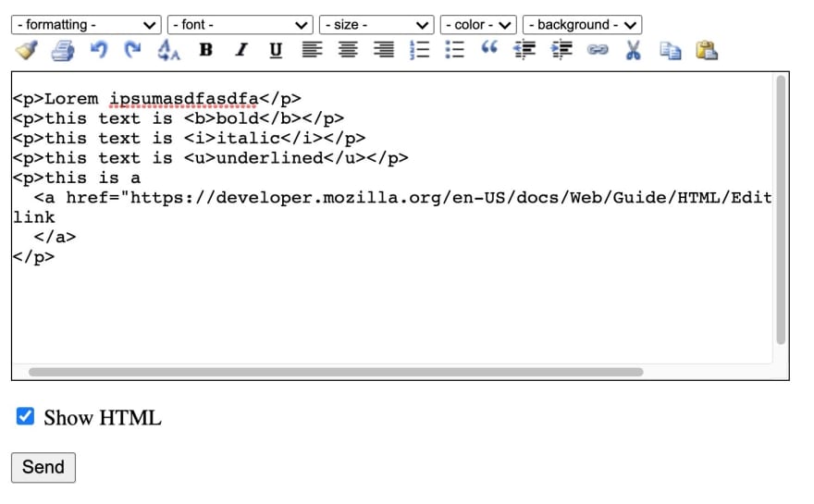814x504 pixels.
Task: Click the print icon
Action: coord(63,50)
